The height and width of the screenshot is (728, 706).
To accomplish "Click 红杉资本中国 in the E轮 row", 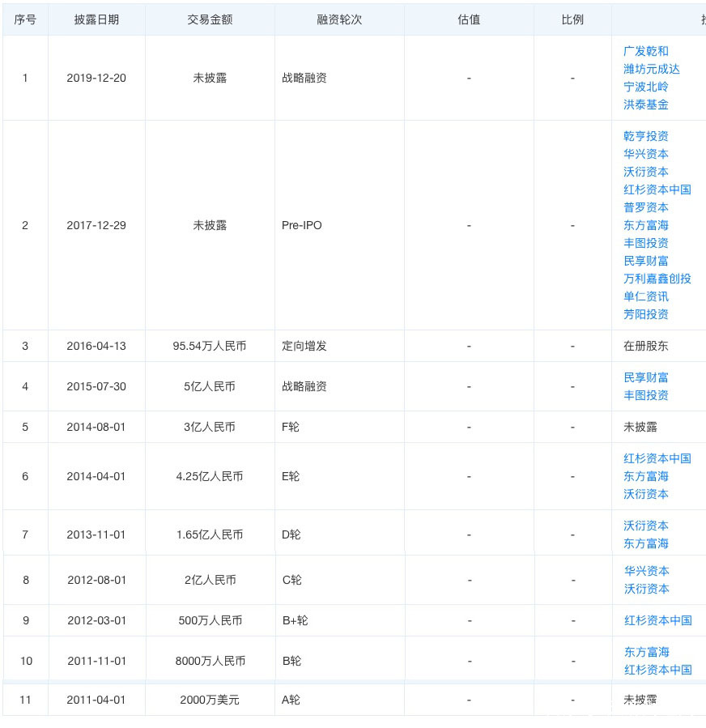I will coord(657,458).
